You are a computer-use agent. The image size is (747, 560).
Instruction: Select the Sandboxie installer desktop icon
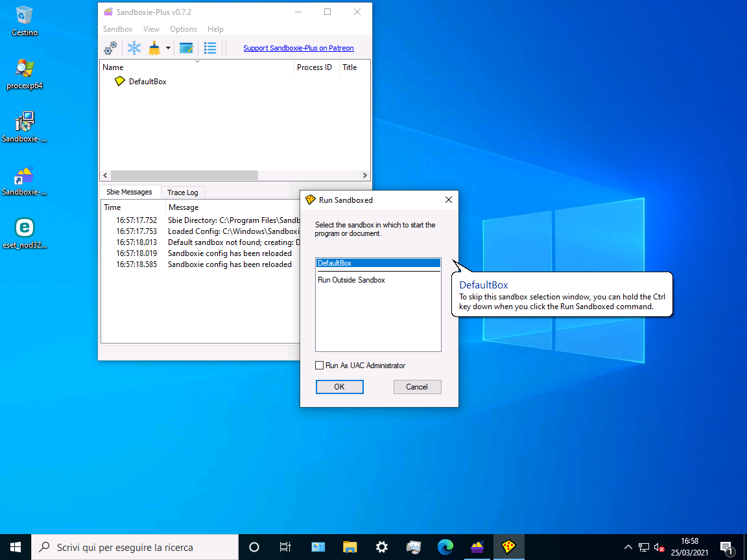click(x=24, y=128)
